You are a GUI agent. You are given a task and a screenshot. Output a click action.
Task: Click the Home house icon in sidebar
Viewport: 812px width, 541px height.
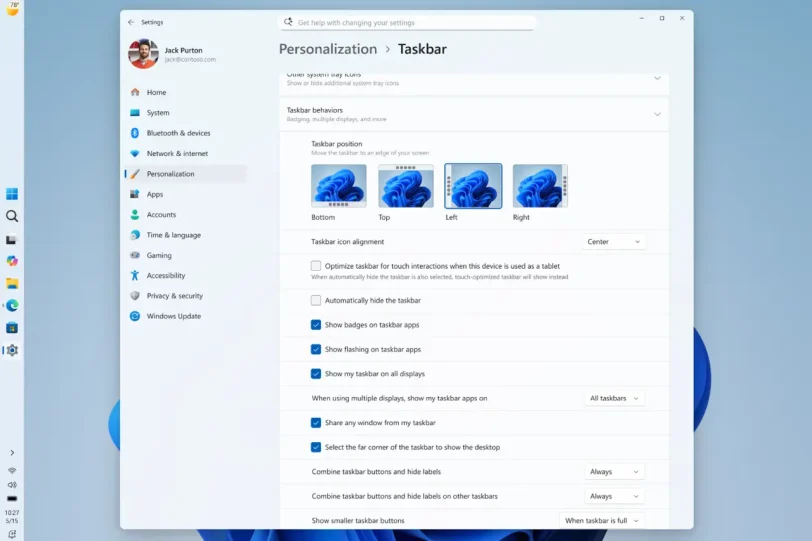135,92
